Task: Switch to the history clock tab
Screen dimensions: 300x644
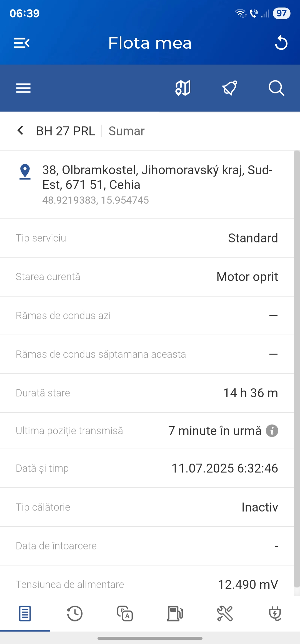Action: pos(75,613)
